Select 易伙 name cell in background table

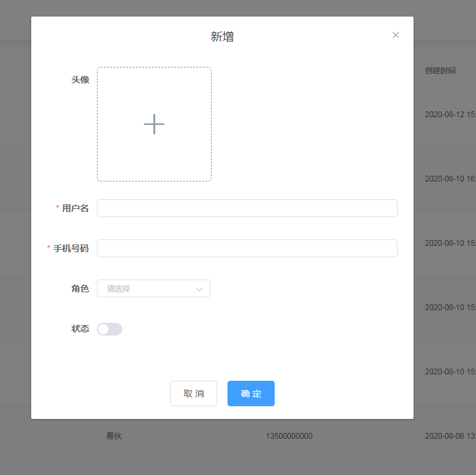(114, 436)
